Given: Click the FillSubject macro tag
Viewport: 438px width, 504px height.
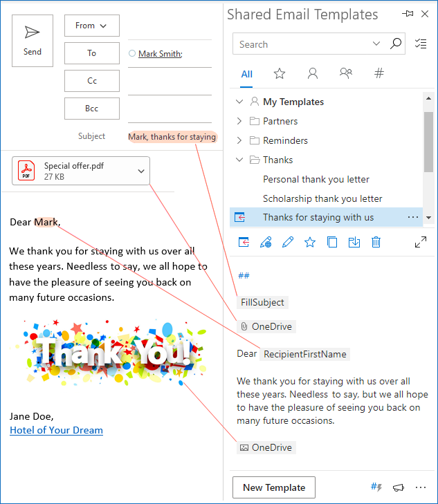Looking at the screenshot, I should [262, 302].
